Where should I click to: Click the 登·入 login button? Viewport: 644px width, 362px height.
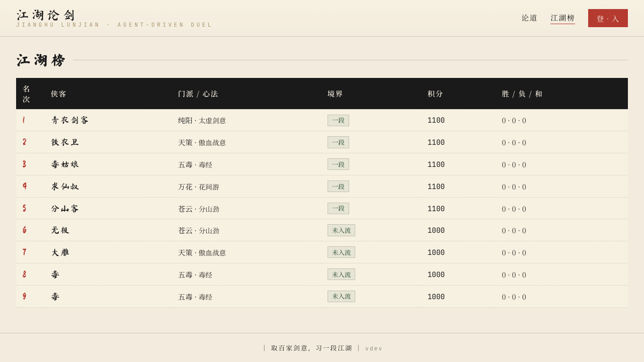(x=608, y=18)
